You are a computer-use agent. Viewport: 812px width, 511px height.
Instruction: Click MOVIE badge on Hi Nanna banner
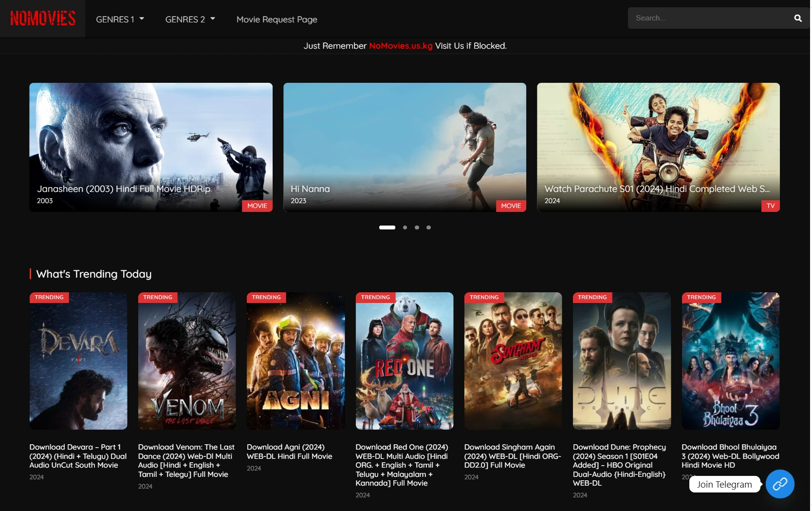pyautogui.click(x=511, y=206)
